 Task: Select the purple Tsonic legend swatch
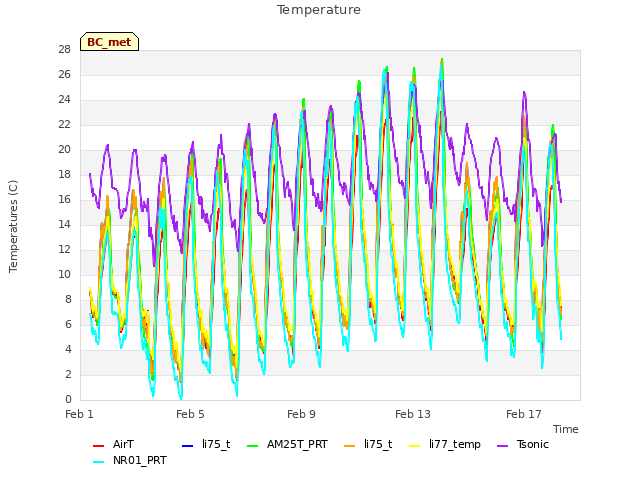503,445
